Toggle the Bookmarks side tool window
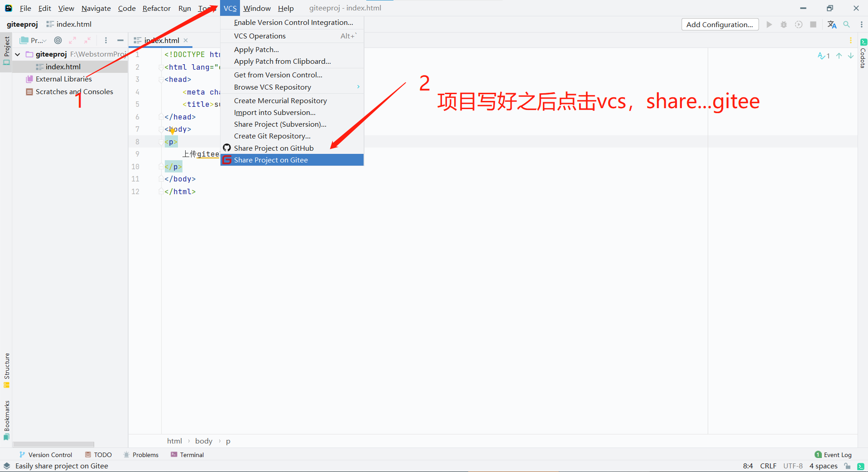Image resolution: width=868 pixels, height=472 pixels. pos(6,420)
